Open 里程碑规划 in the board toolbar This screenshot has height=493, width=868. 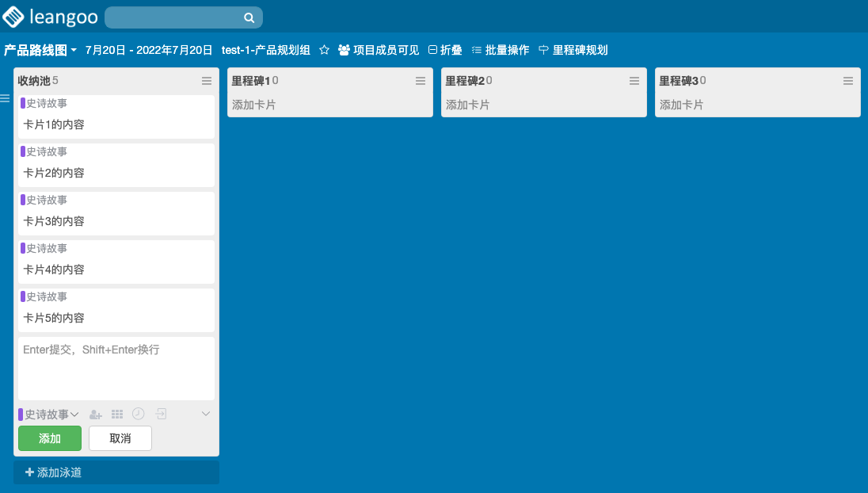pyautogui.click(x=573, y=50)
